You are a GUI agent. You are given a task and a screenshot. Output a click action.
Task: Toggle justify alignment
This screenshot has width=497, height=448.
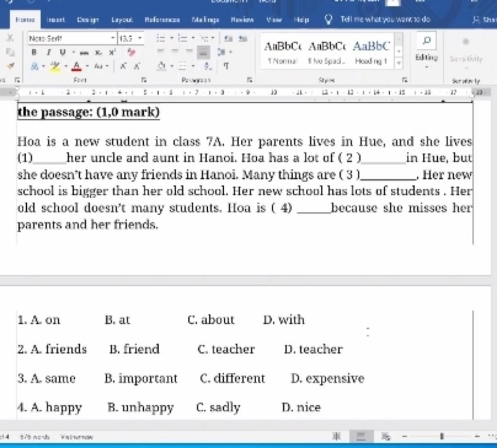tap(203, 52)
